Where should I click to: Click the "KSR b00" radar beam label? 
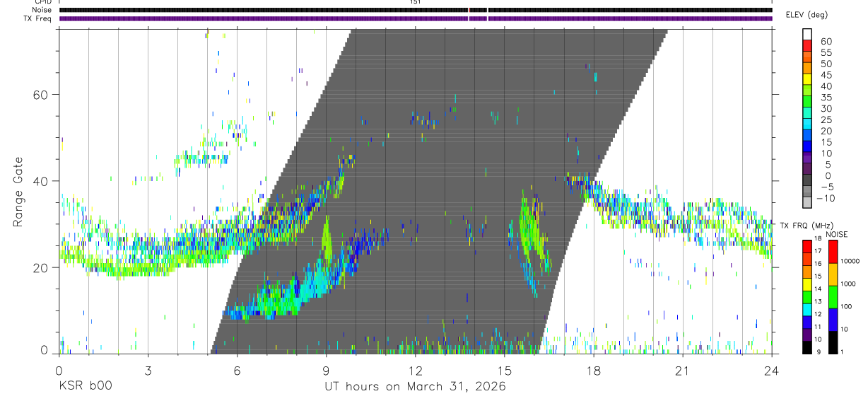click(85, 386)
